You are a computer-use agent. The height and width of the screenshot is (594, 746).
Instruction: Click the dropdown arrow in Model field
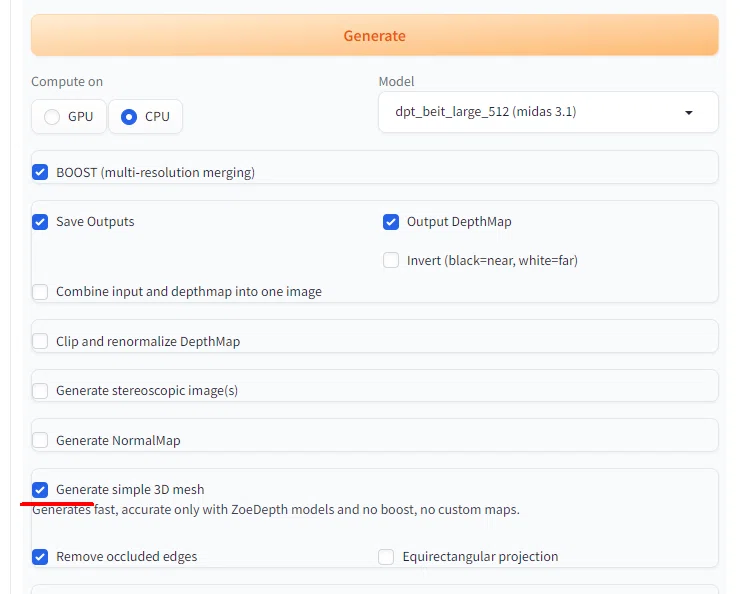[688, 113]
